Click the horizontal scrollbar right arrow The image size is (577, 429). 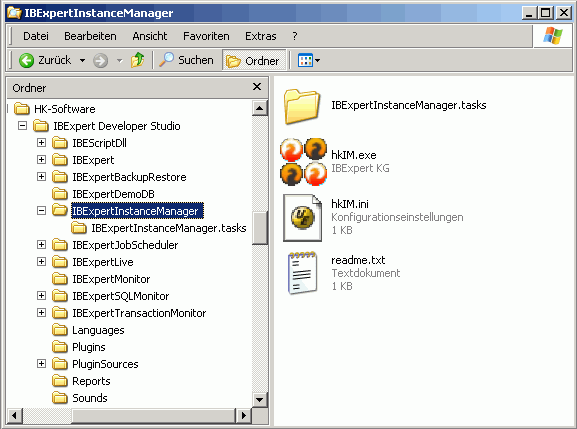point(243,416)
